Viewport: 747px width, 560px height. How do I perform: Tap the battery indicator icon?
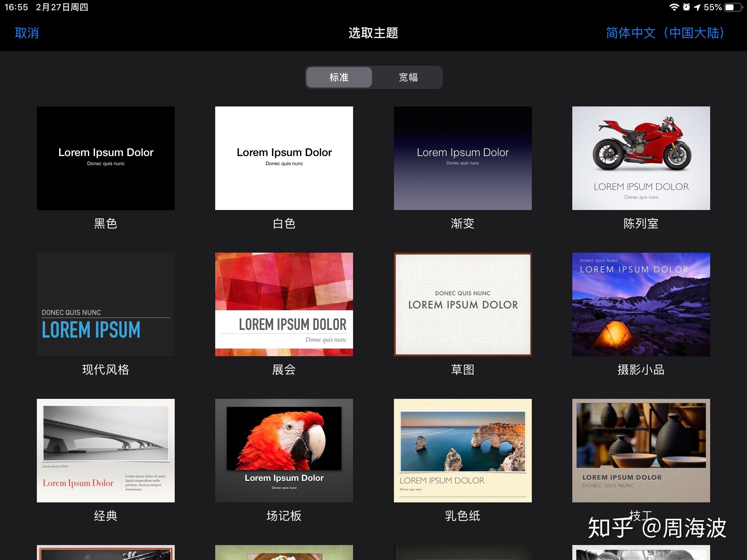734,7
